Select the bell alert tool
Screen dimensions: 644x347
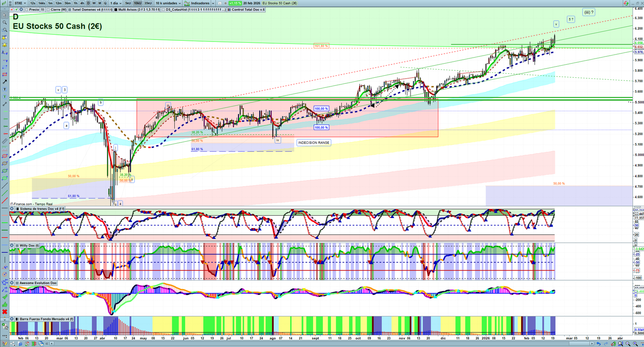[5, 45]
